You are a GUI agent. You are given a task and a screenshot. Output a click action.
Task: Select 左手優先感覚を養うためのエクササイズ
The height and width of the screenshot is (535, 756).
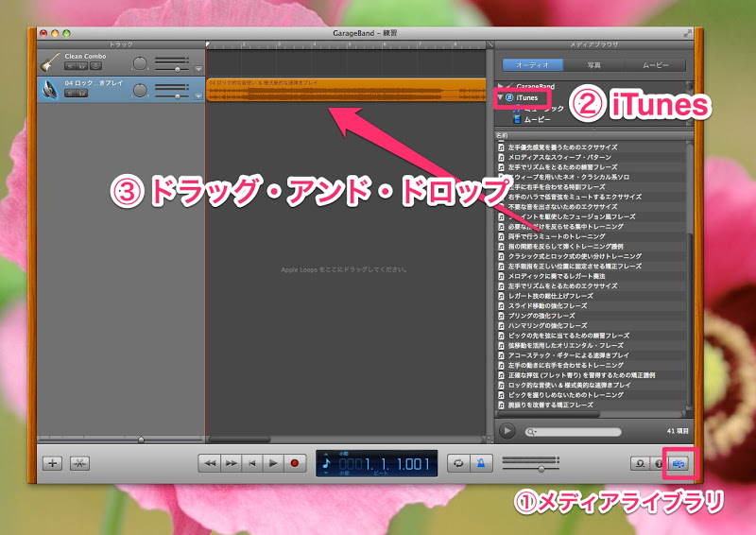pos(562,147)
